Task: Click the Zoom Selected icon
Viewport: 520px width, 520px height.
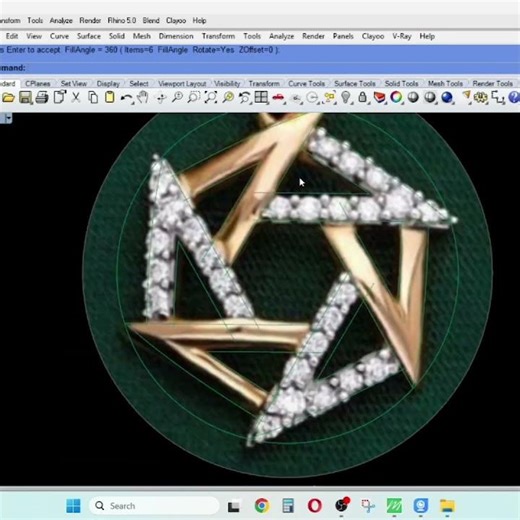Action: 228,97
